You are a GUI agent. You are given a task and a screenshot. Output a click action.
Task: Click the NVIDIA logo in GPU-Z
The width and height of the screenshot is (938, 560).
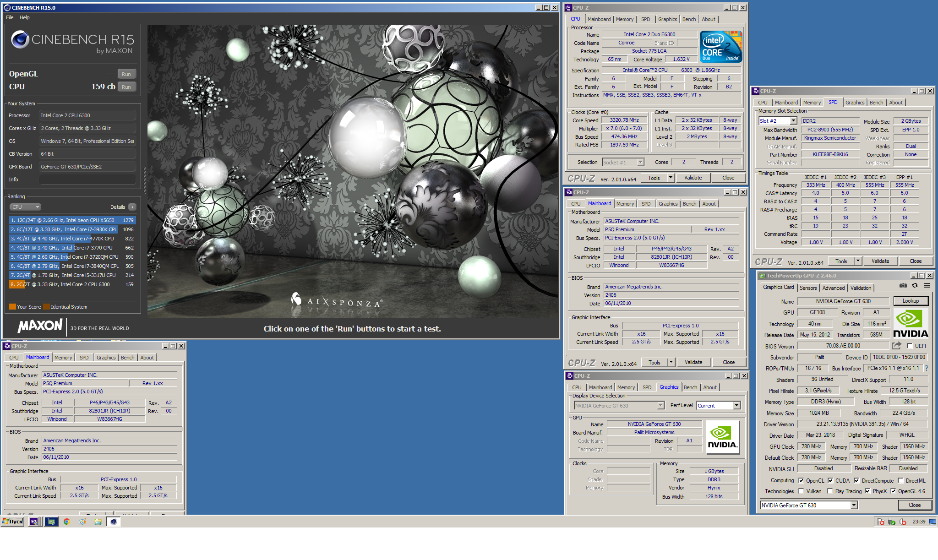click(x=911, y=323)
